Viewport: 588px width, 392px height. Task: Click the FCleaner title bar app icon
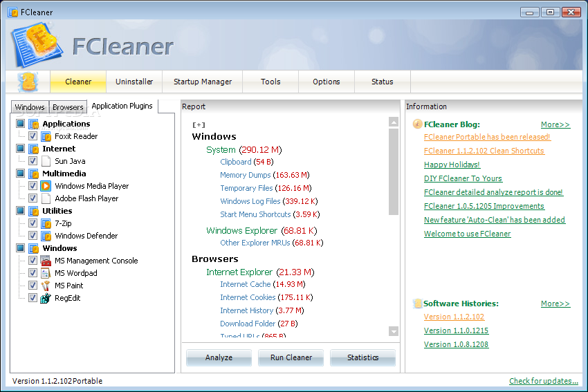(x=12, y=12)
